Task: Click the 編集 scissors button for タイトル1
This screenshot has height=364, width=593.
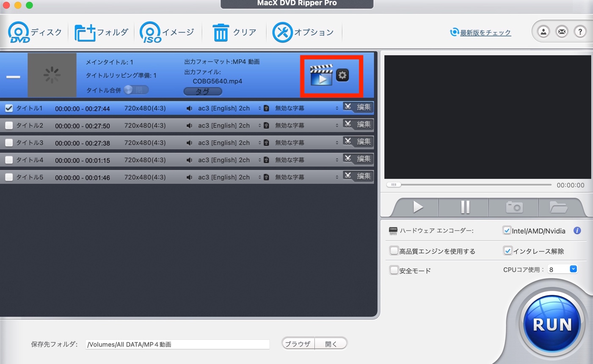Action: [358, 107]
